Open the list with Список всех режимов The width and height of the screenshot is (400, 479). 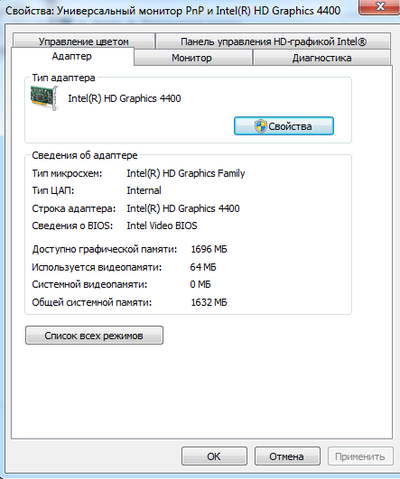pos(94,335)
